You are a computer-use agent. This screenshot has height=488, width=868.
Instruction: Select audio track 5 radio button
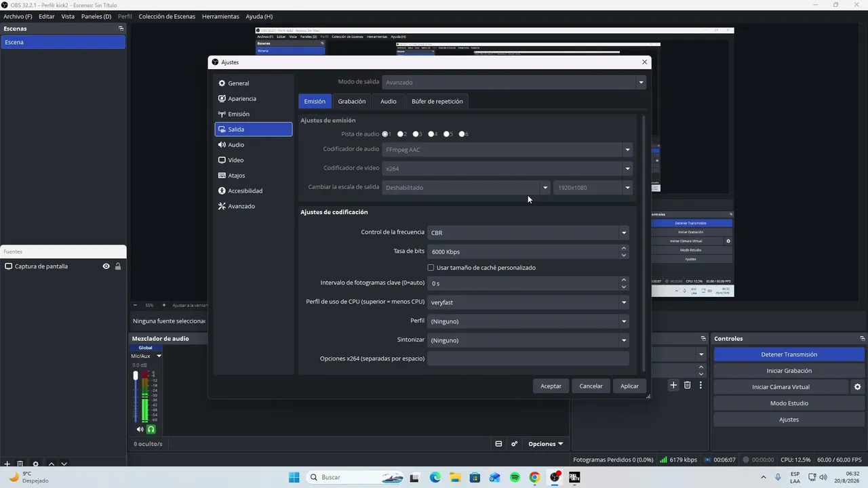click(446, 134)
